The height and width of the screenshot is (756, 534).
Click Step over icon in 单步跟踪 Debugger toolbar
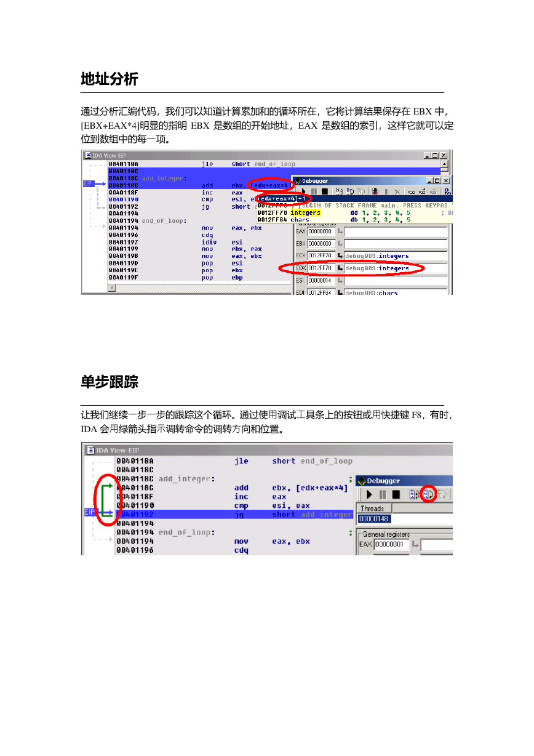(428, 494)
